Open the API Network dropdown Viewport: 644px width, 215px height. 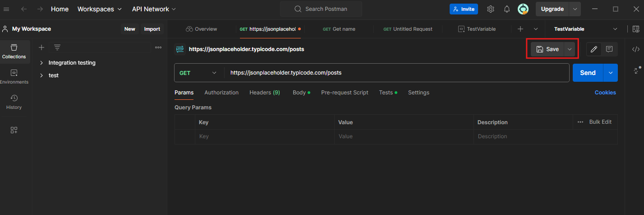154,9
